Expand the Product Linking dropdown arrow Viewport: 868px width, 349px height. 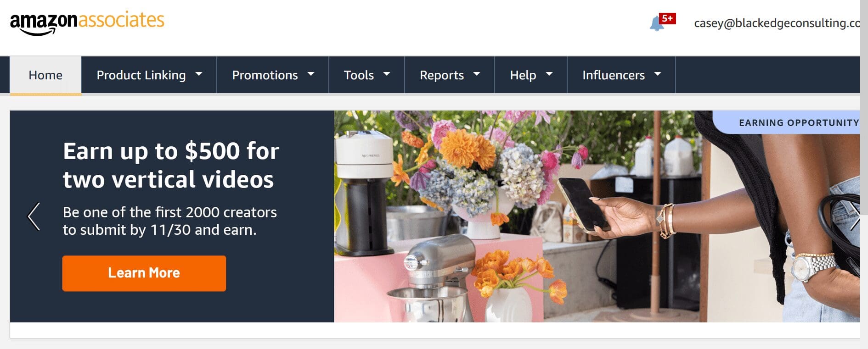(x=199, y=73)
